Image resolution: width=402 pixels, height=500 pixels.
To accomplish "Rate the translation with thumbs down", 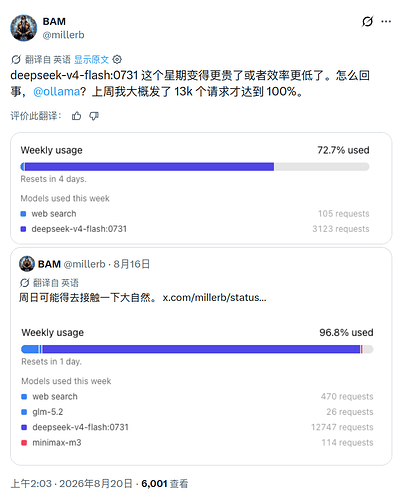I will [94, 116].
